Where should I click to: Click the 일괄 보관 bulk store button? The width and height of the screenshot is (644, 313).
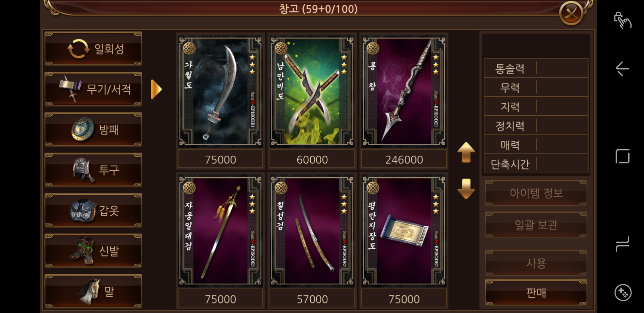[x=536, y=225]
